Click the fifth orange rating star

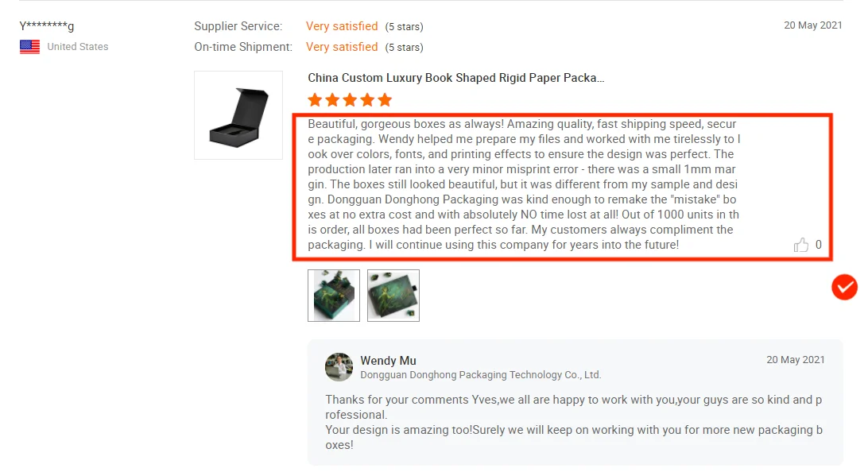(x=385, y=100)
